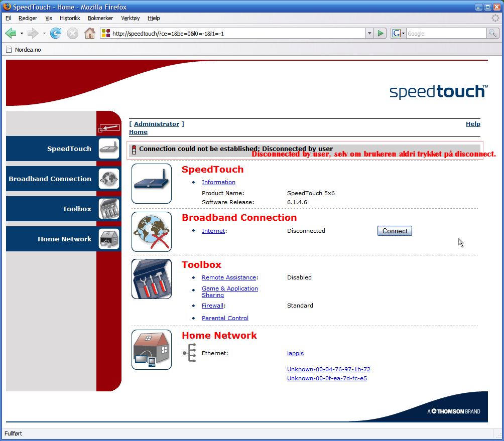Click the red Toolbox section heading
The height and width of the screenshot is (441, 504).
coord(201,265)
